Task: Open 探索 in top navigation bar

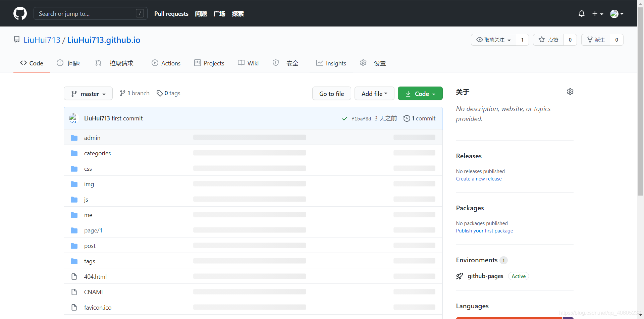Action: 238,14
